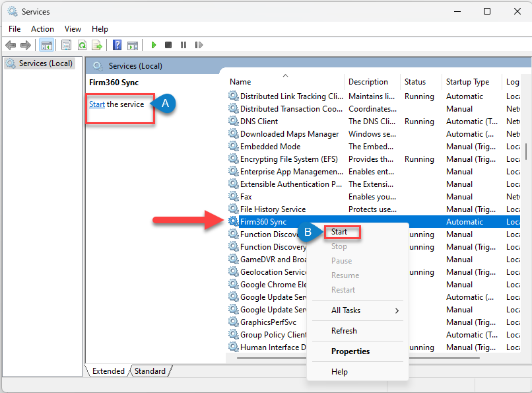Expand All Tasks in the context menu
The width and height of the screenshot is (532, 393).
tap(346, 309)
